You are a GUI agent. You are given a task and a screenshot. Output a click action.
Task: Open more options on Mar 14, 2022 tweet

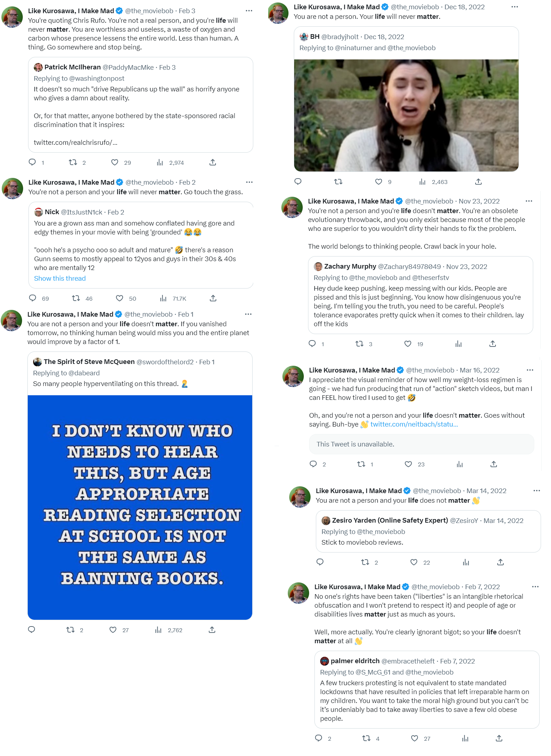[x=537, y=491]
